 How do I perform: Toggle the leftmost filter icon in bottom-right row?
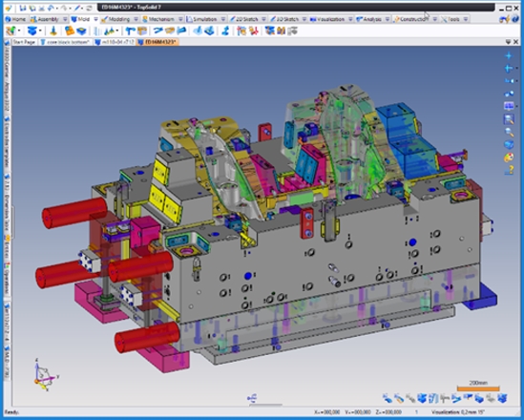click(388, 398)
